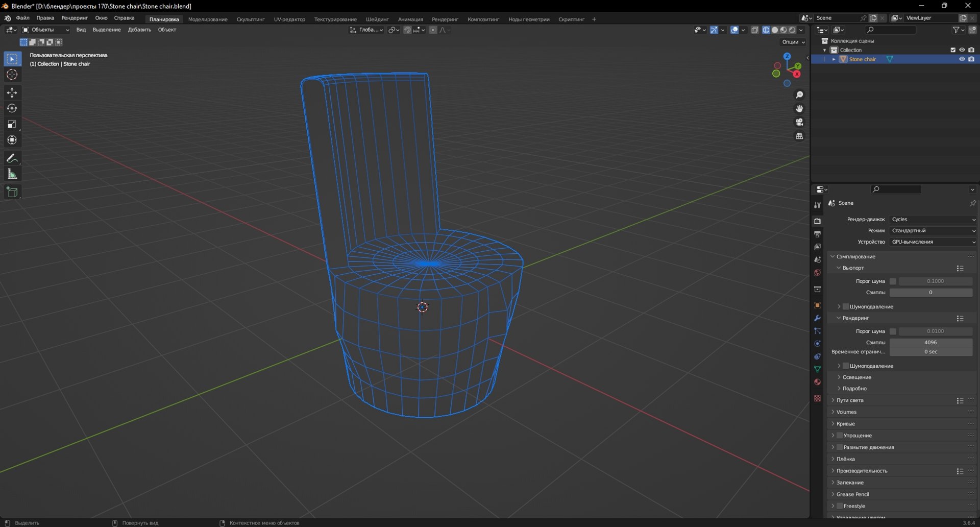Open Режим Стандартный dropdown
Viewport: 980px width, 527px height.
933,231
